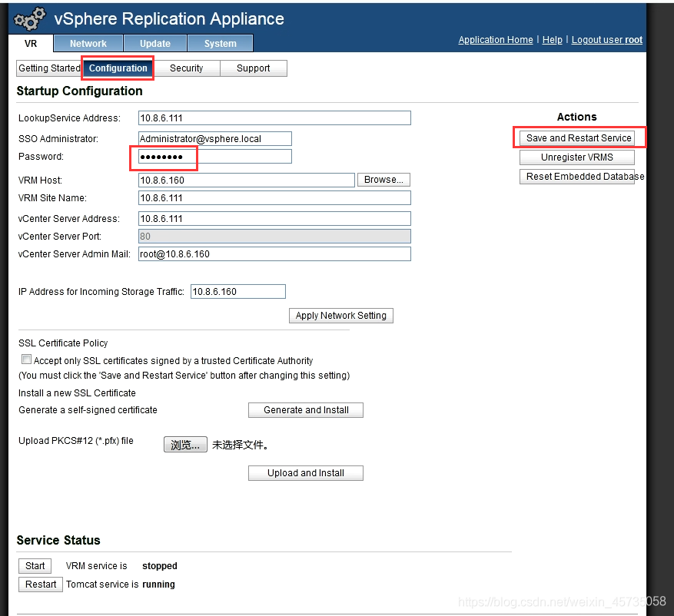Click Logout user root link
This screenshot has height=616, width=674.
point(606,39)
